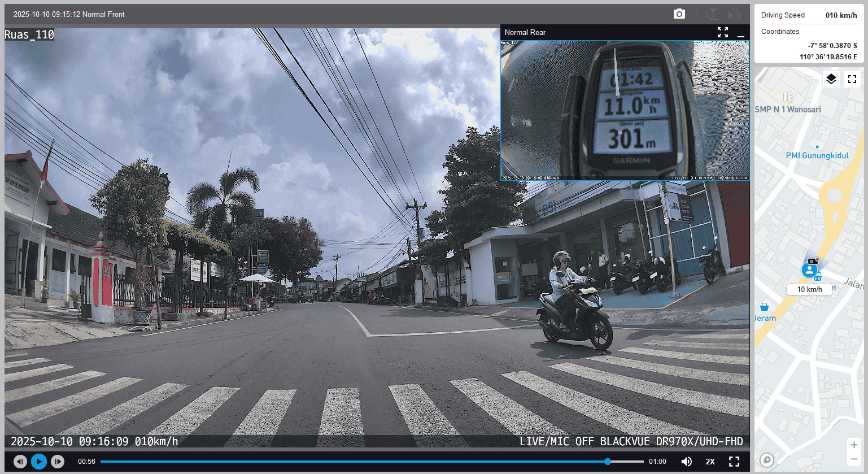
Task: Capture a snapshot with the camera icon
Action: click(679, 14)
